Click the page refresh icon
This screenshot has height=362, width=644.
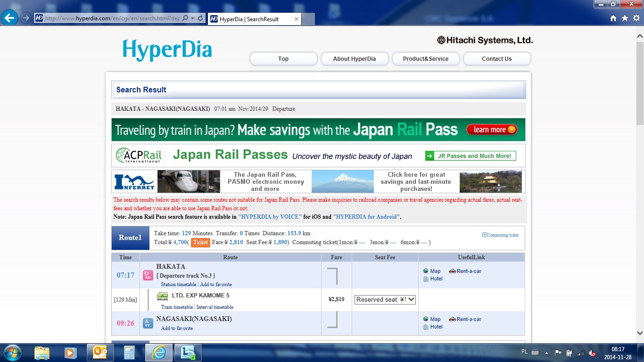[200, 18]
